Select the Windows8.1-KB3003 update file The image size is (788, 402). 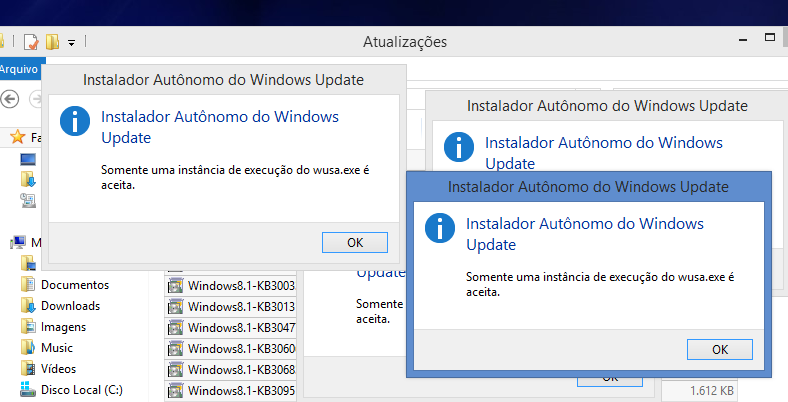(x=241, y=285)
